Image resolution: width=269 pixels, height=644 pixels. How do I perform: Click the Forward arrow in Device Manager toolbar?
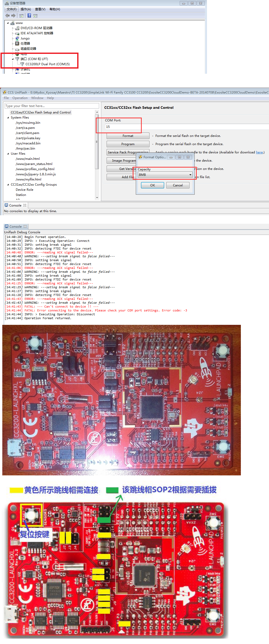(13, 15)
